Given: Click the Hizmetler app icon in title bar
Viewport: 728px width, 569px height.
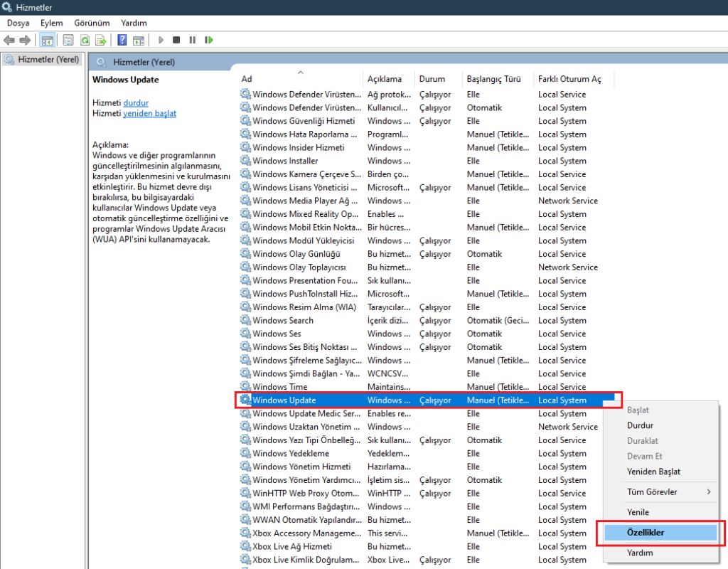Looking at the screenshot, I should pyautogui.click(x=6, y=7).
